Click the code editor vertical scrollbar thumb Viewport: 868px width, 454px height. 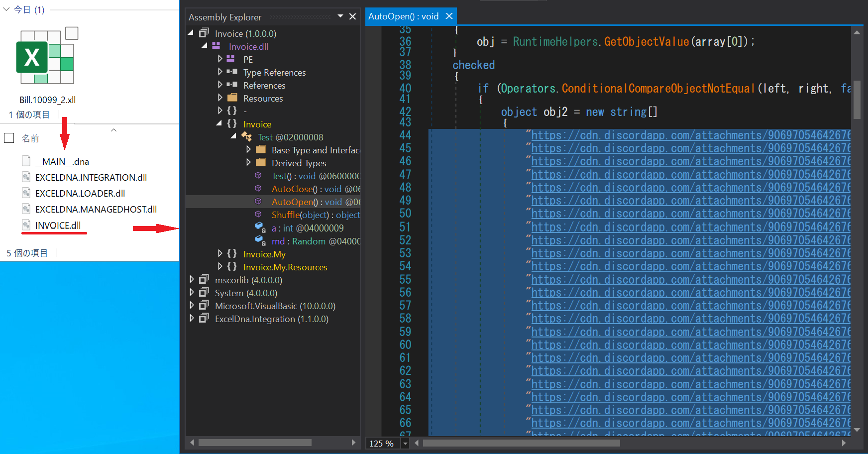tap(857, 100)
